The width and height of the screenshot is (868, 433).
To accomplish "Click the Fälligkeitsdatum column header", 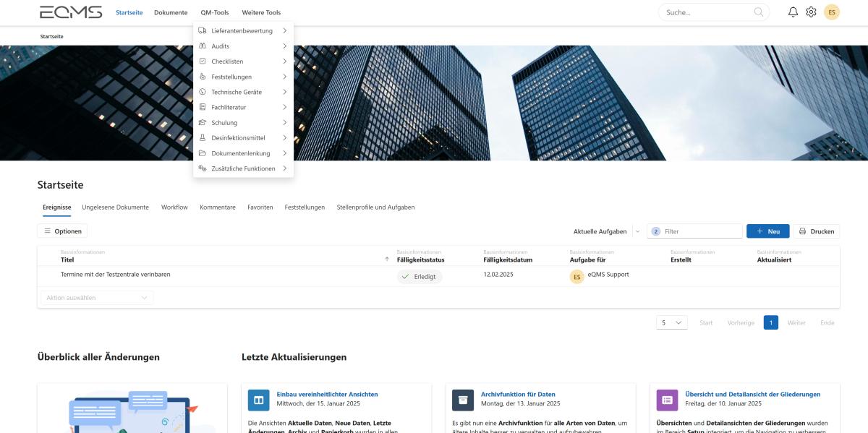I will pos(508,260).
